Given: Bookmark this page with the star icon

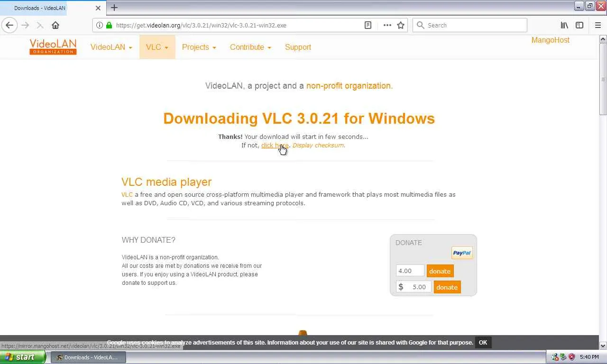Looking at the screenshot, I should (x=401, y=25).
